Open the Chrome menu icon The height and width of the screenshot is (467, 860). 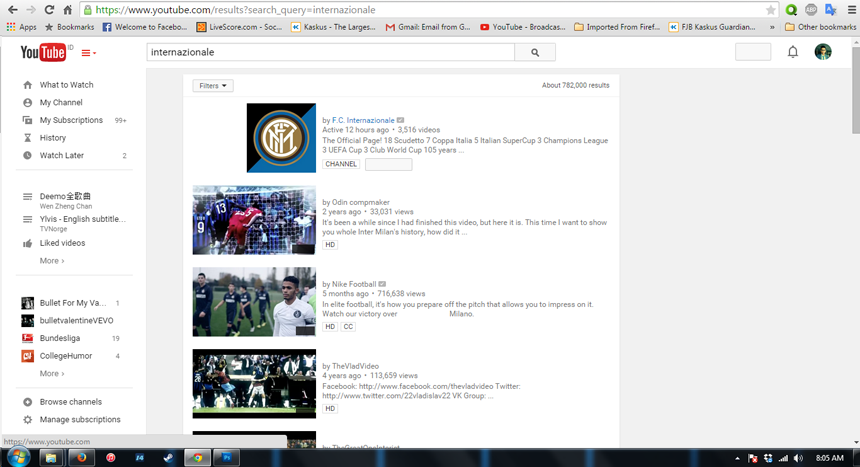click(852, 10)
